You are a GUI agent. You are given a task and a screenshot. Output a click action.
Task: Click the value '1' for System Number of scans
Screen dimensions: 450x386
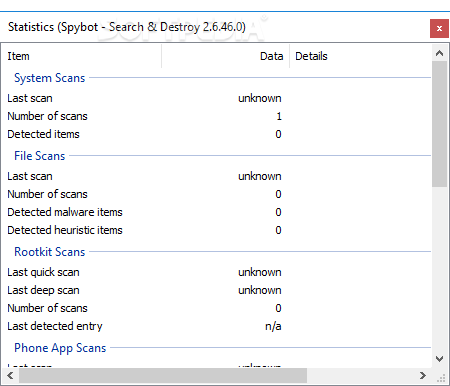(279, 116)
